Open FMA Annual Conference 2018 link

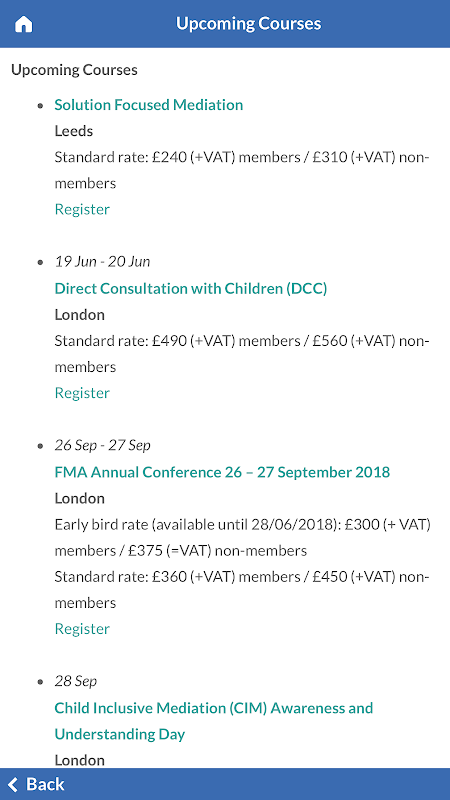click(222, 472)
